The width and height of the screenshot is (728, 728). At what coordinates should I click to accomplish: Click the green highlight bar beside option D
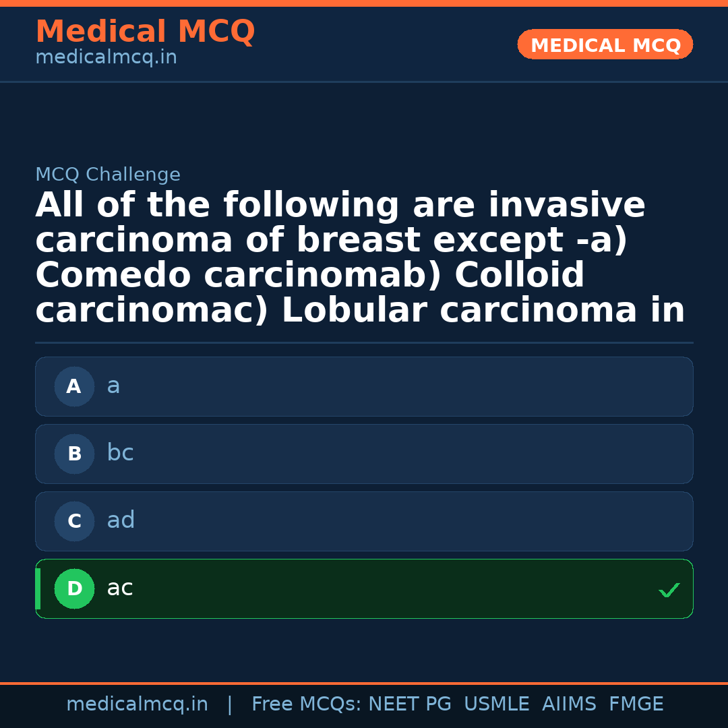click(37, 588)
